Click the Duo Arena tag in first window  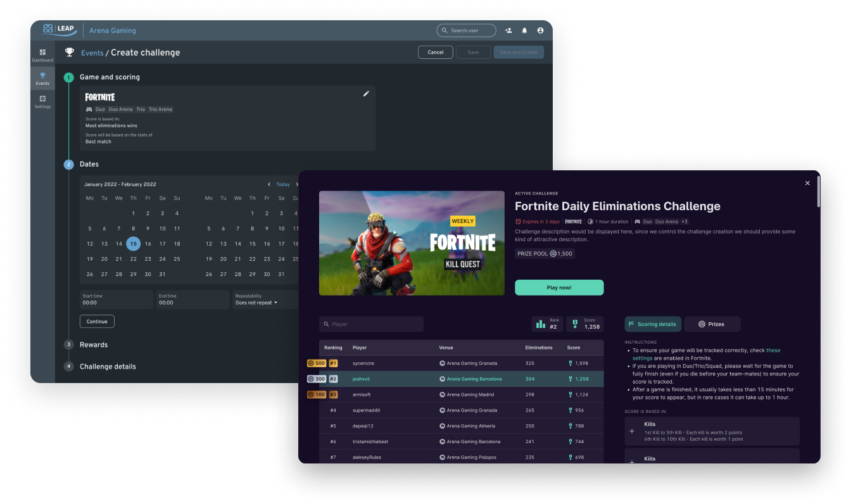(120, 110)
